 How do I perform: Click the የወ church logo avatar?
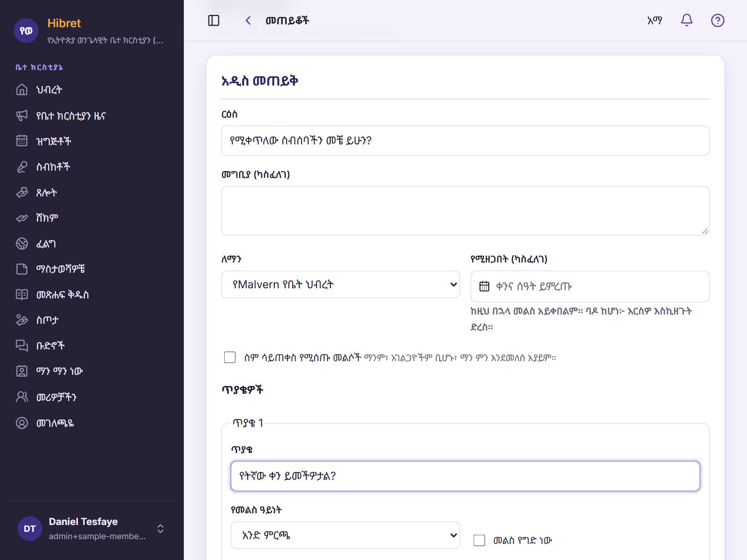tap(26, 31)
